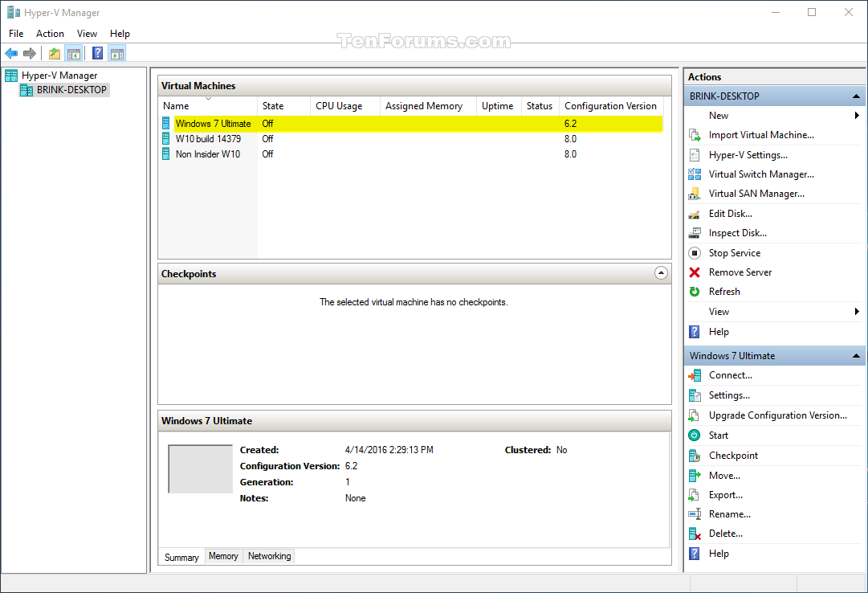Click the Up one level folder icon

pyautogui.click(x=55, y=53)
